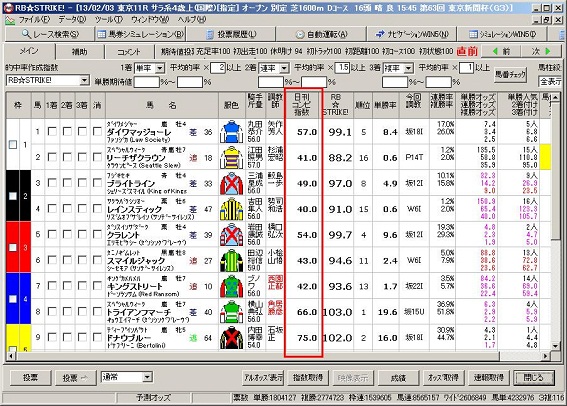Screen dimensions: 567x406
Task: Check 2着 box for horse 2 リーチザクラウン
Action: [x=67, y=157]
